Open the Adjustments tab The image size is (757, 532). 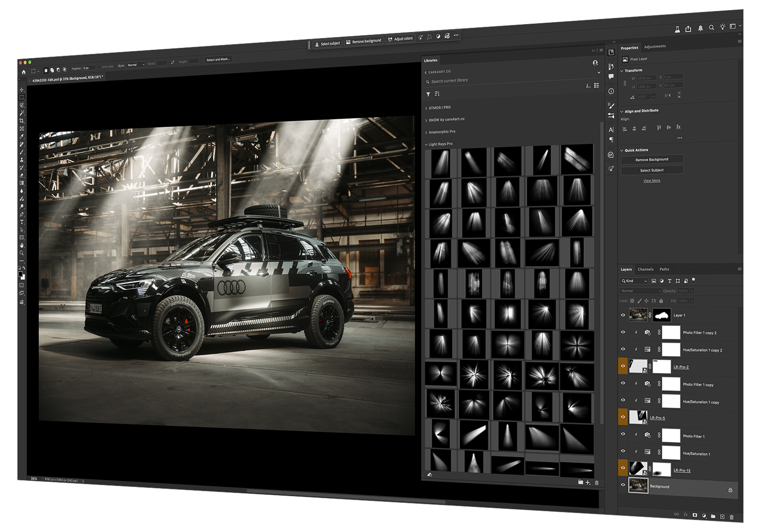(655, 46)
